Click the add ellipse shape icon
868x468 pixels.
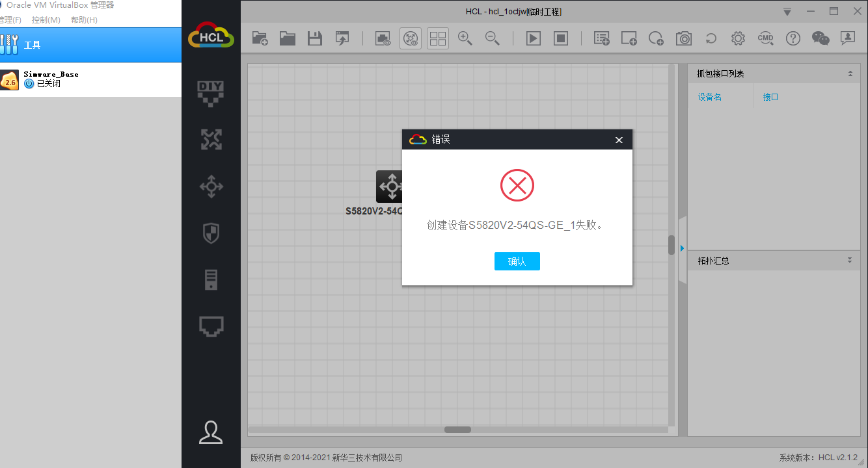[x=657, y=38]
